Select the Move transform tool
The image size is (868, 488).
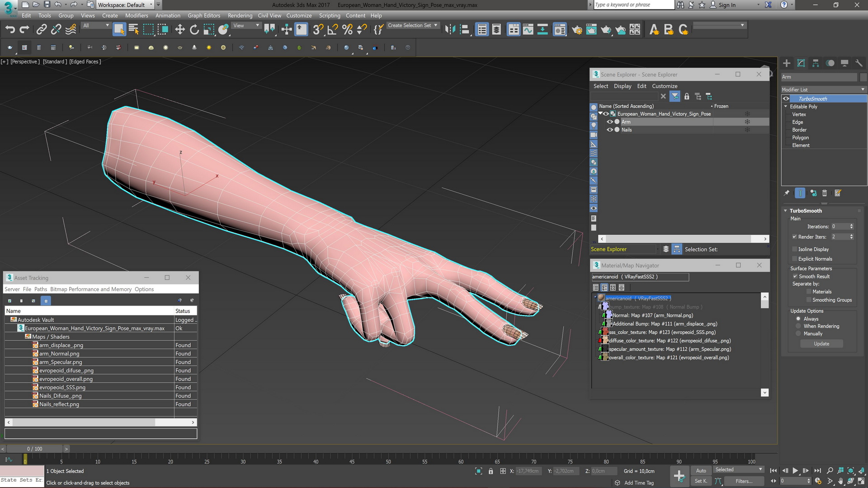tap(179, 30)
